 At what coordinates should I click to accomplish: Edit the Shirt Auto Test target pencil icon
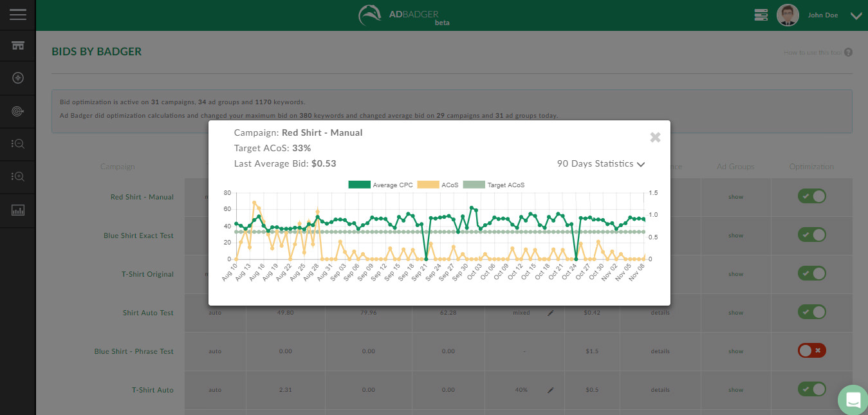click(x=550, y=313)
